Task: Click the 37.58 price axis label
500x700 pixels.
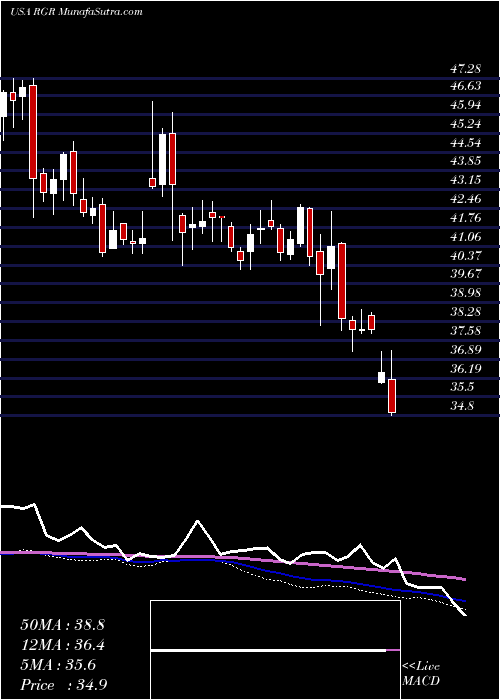Action: click(465, 331)
